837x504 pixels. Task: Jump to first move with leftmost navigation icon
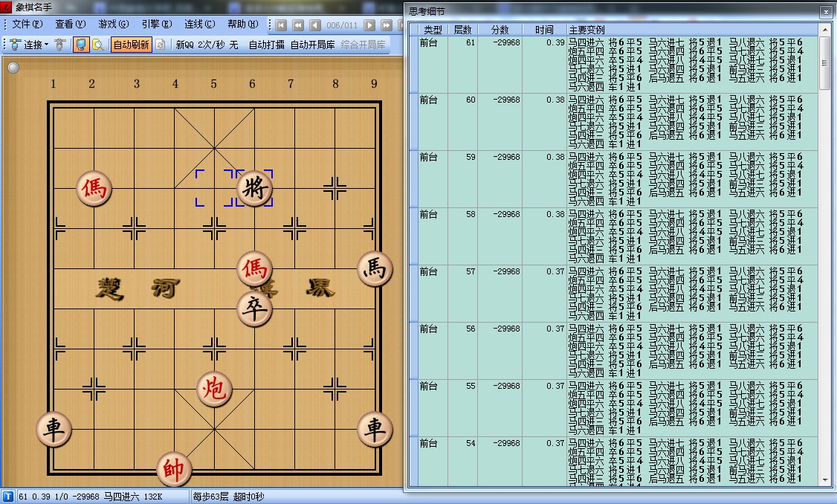[281, 25]
